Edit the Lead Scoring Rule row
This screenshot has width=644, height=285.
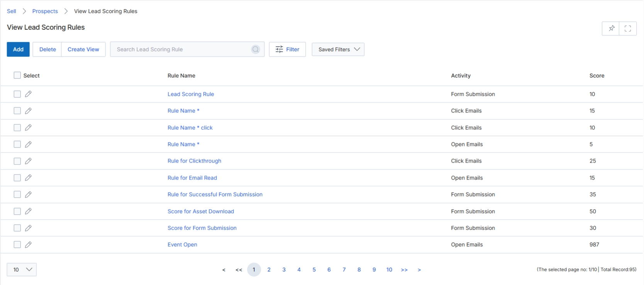28,94
